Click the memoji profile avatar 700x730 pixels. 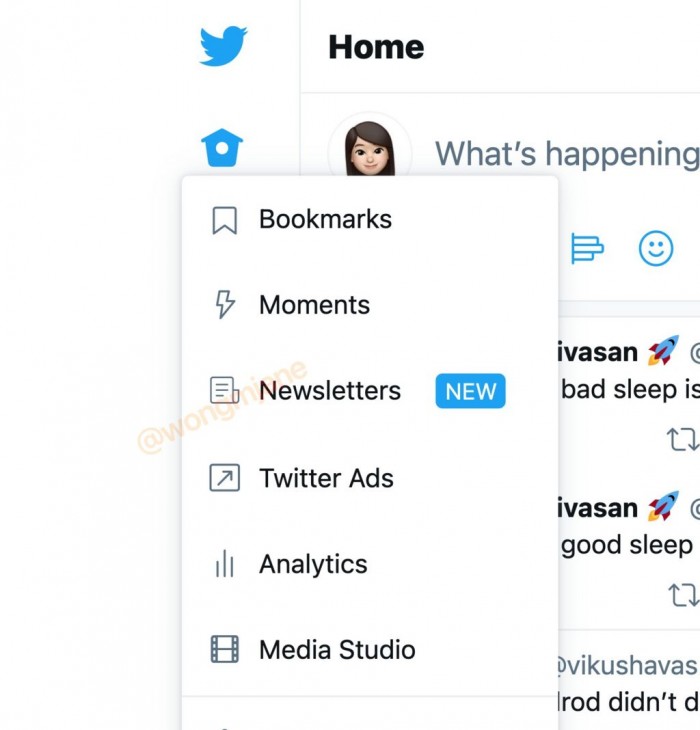pos(370,148)
